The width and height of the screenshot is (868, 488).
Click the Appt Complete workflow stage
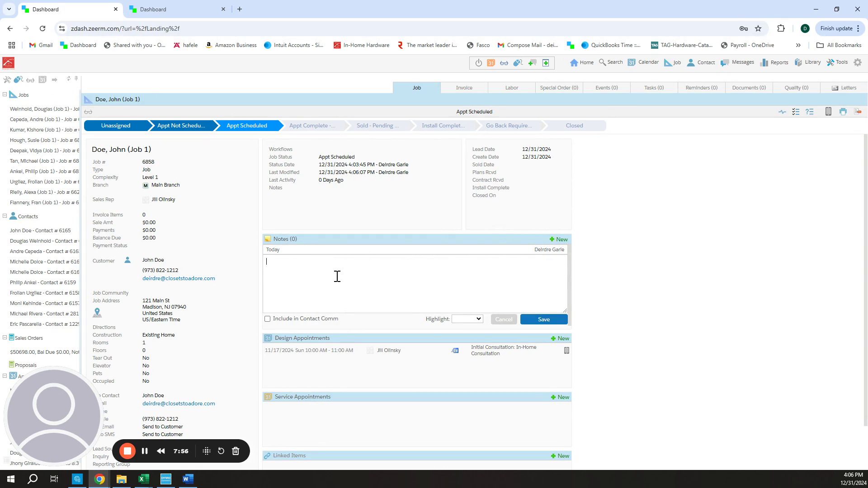pyautogui.click(x=312, y=126)
